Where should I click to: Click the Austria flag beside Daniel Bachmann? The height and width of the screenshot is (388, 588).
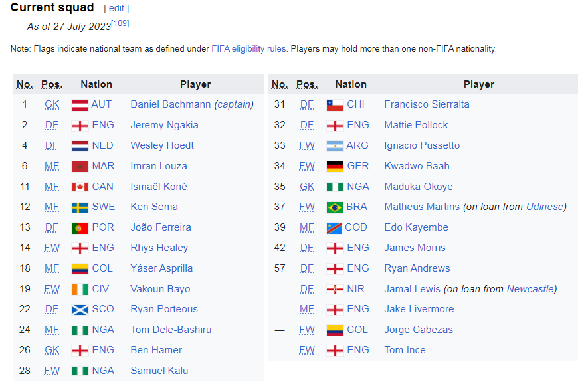click(x=80, y=104)
